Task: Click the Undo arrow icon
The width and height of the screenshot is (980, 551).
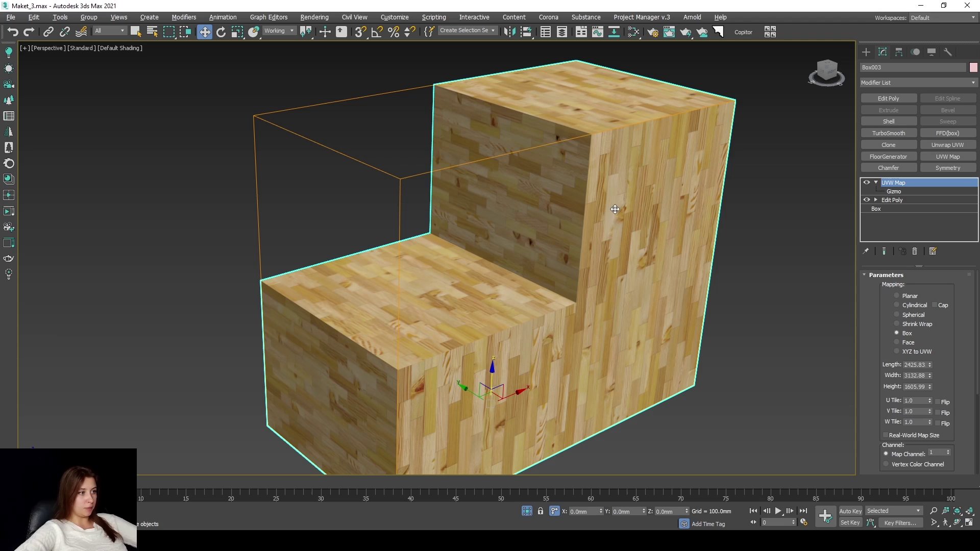Action: pos(12,32)
